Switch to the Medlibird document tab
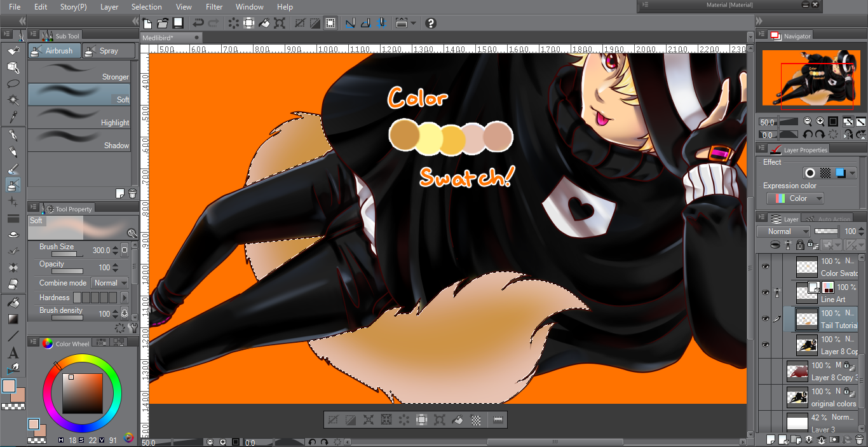Screen dimensions: 868x447 coord(172,38)
